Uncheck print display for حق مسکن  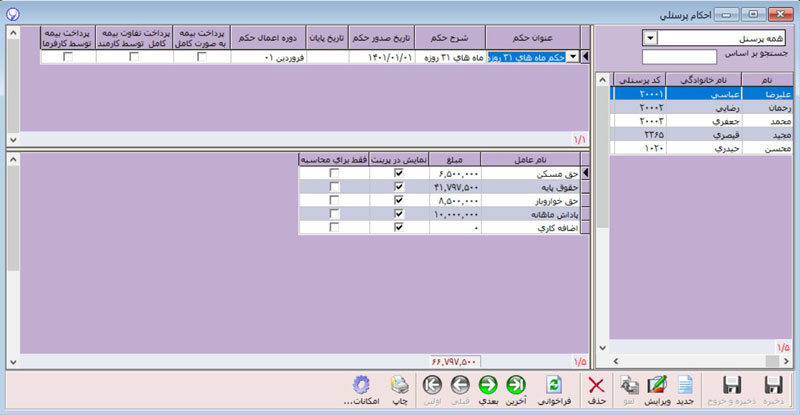pyautogui.click(x=399, y=173)
